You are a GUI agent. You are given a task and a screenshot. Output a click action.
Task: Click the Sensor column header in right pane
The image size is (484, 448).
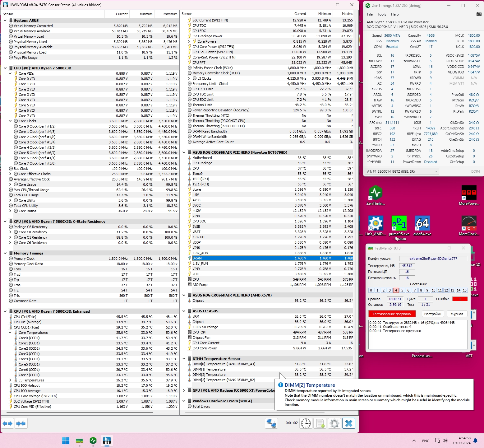(x=232, y=14)
